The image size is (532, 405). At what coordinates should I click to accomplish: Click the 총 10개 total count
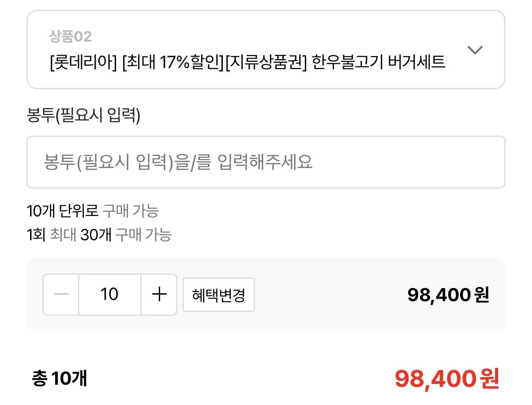coord(60,379)
